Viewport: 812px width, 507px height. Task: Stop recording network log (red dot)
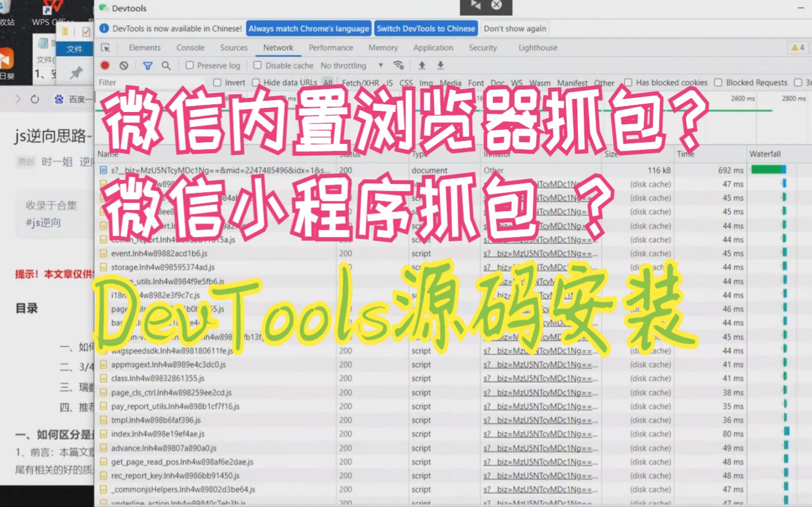(105, 65)
